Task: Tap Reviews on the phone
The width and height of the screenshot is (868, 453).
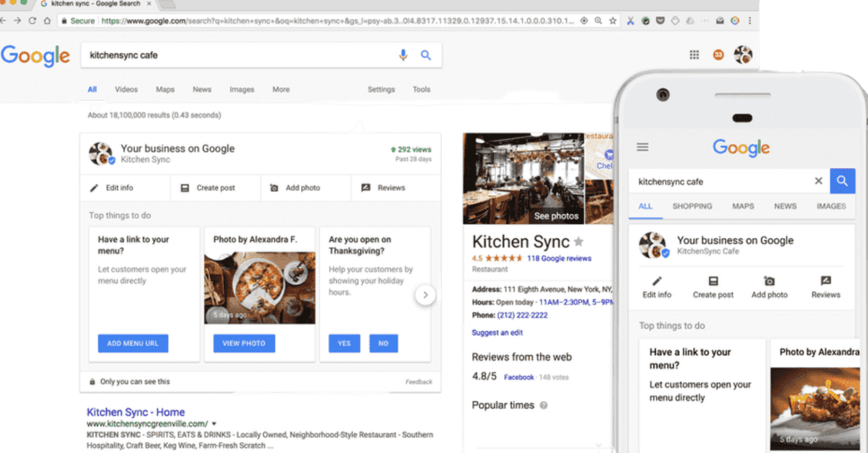Action: point(826,288)
